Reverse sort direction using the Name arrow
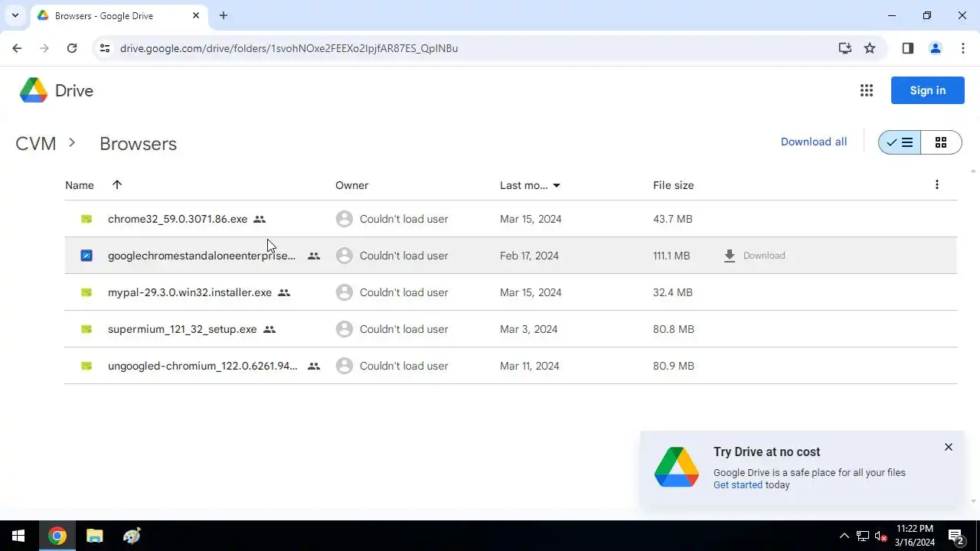 (117, 184)
